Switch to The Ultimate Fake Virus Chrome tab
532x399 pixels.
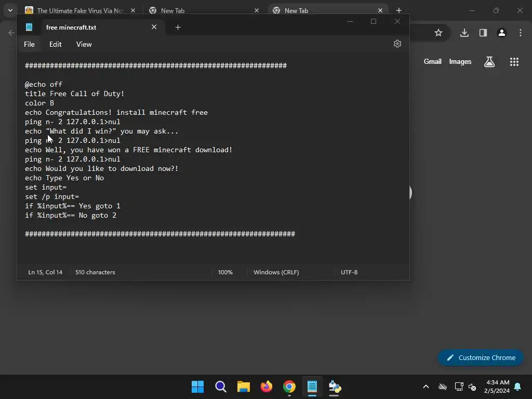click(x=80, y=10)
